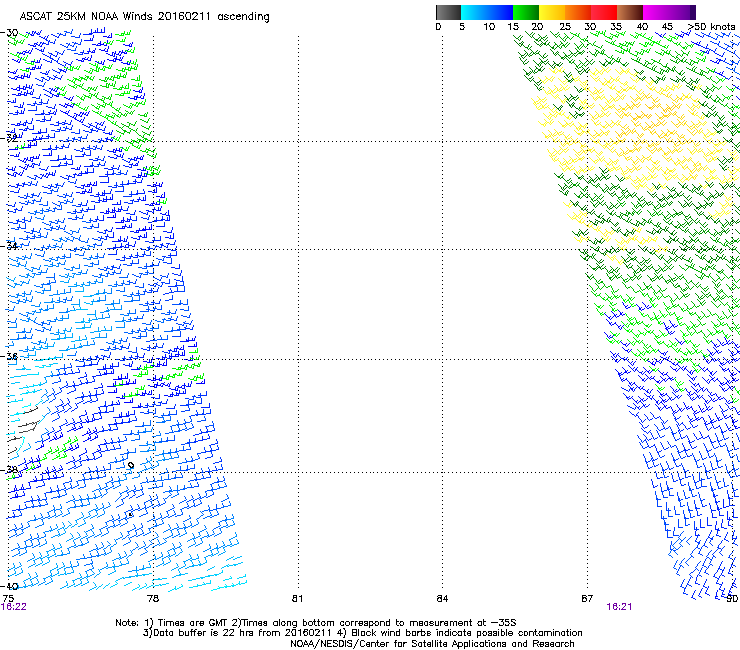This screenshot has width=740, height=650.
Task: Click the '25' legend tick label
Action: [x=565, y=27]
